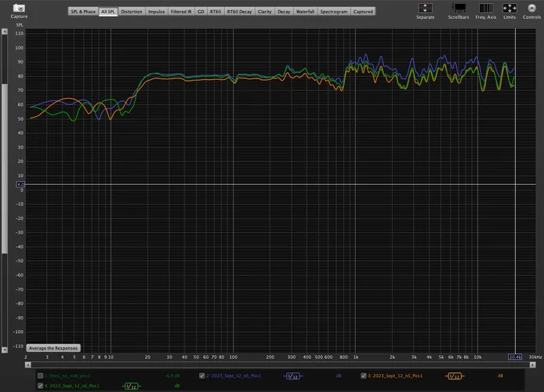This screenshot has height=392, width=544.
Task: Open the graph Limits icon
Action: pyautogui.click(x=509, y=8)
